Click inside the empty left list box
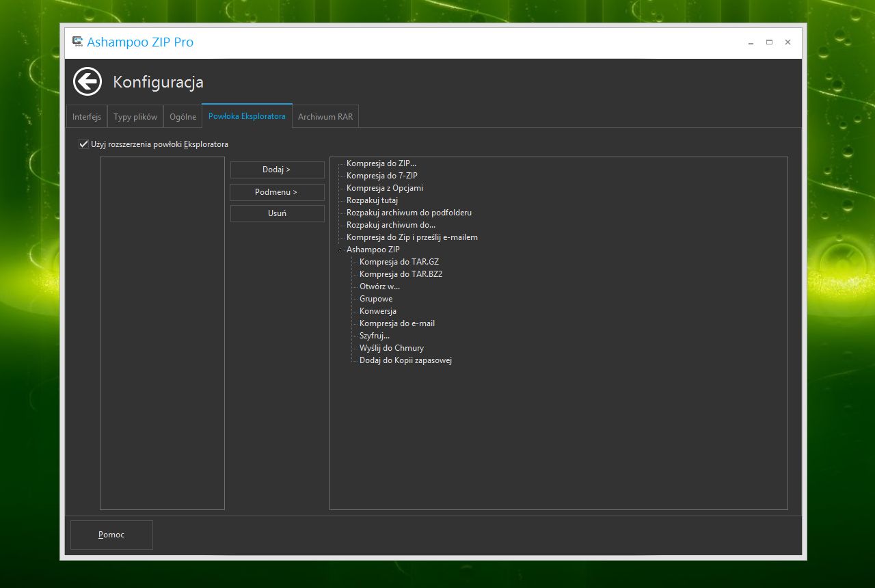The image size is (875, 588). tap(162, 333)
